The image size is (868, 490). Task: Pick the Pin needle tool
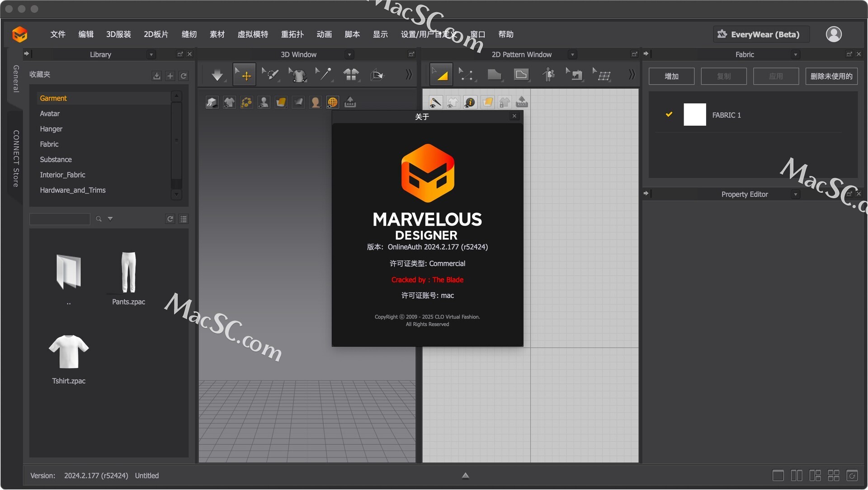click(x=324, y=75)
